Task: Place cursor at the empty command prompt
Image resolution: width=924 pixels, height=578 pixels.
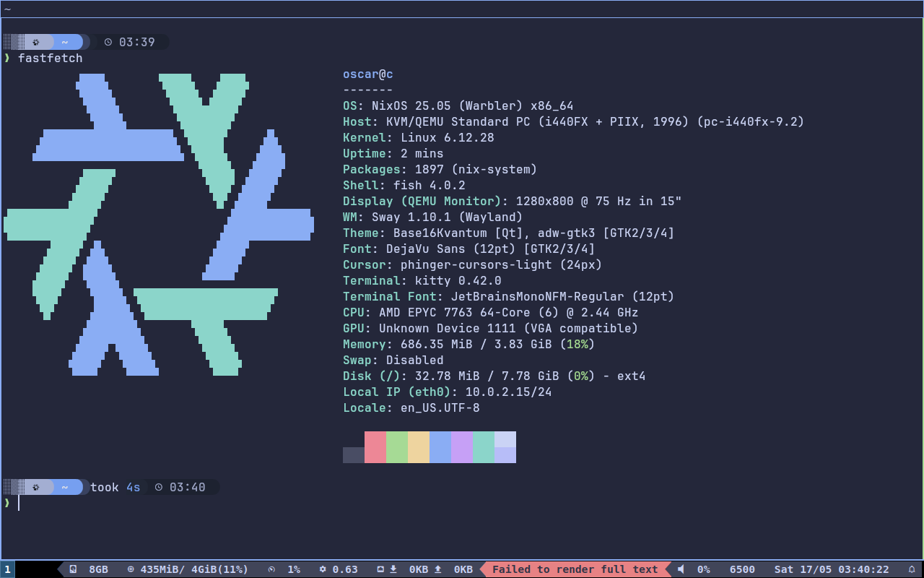Action: coord(19,503)
